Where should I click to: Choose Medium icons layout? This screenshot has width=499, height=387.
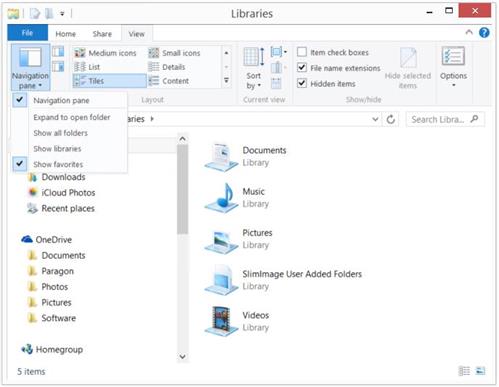[105, 53]
